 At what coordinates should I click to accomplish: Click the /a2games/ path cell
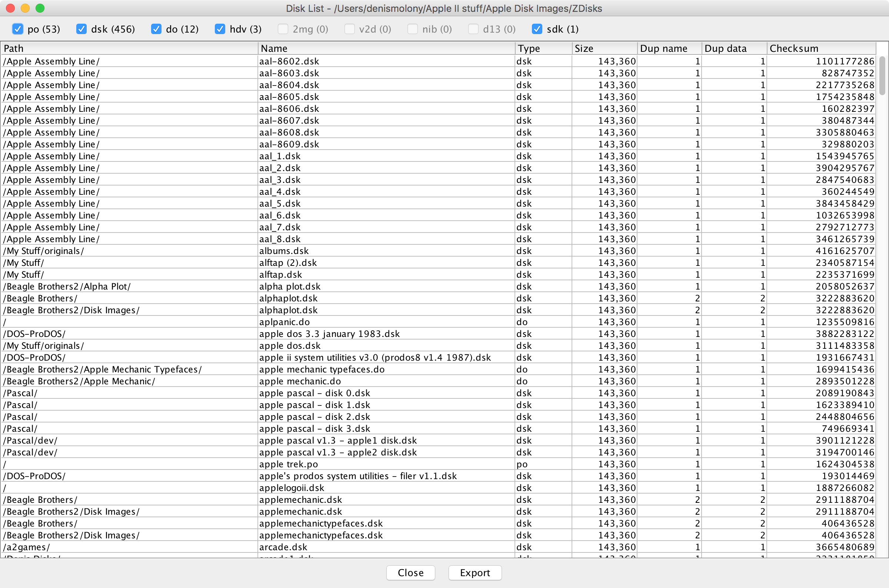coord(129,547)
